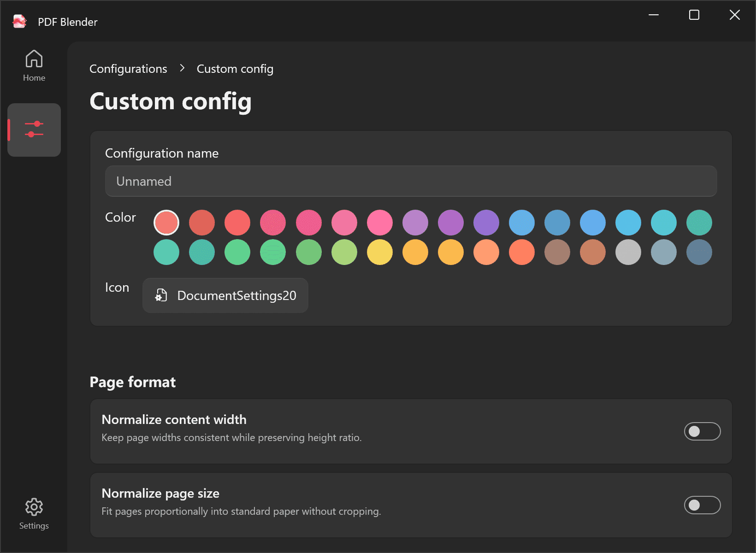Click the Normalize page size title

click(160, 494)
